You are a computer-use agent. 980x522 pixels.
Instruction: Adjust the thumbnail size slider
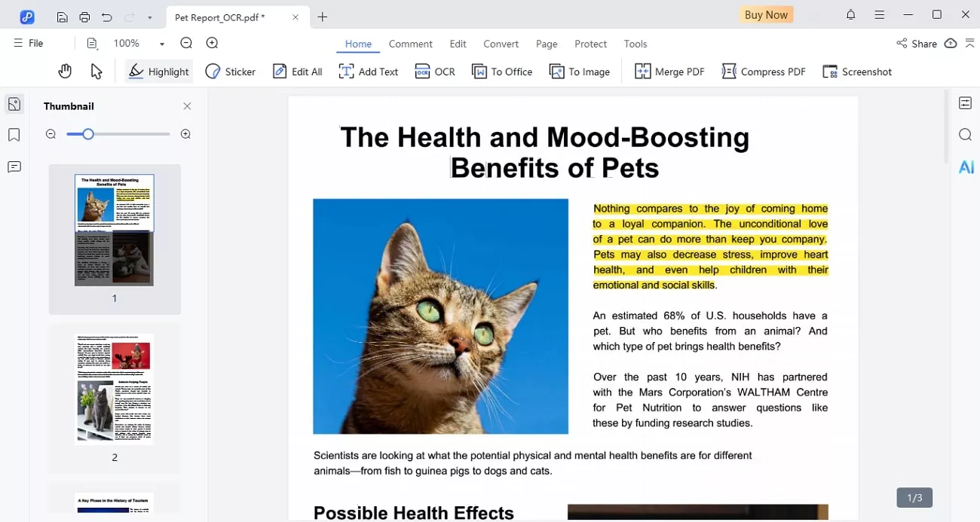(88, 134)
